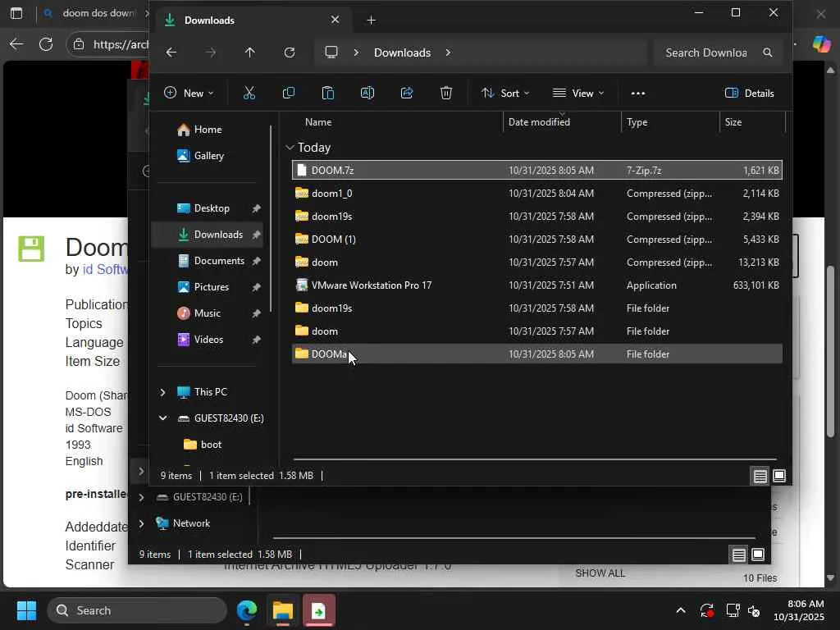Select the DOOM.7z file
Viewport: 840px width, 630px height.
tap(537, 171)
